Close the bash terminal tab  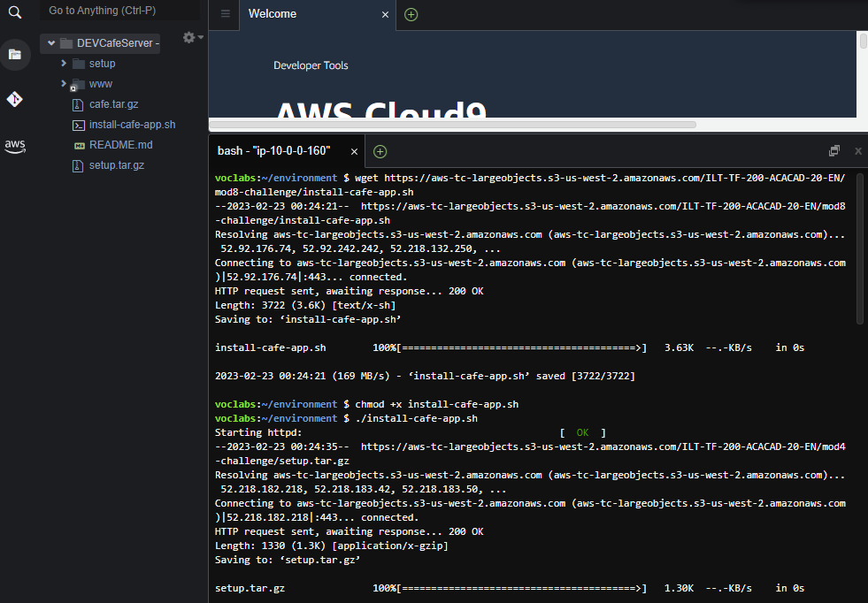coord(354,151)
